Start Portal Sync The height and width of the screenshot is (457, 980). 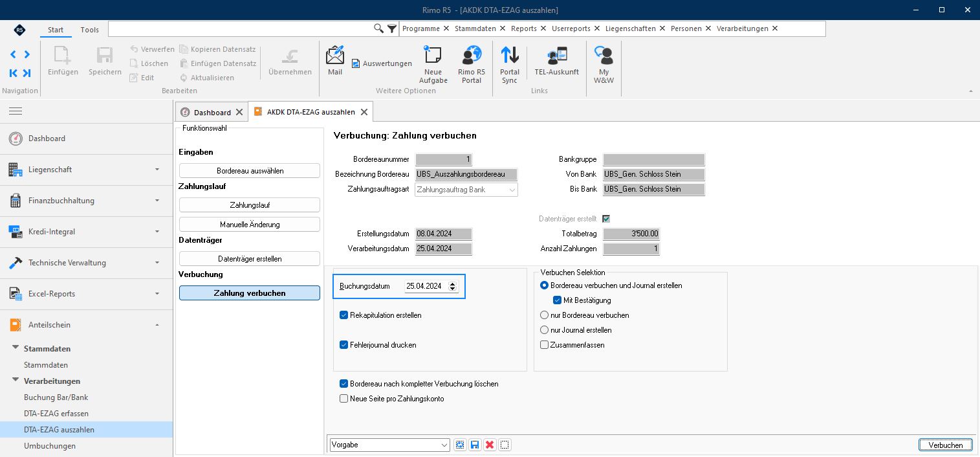[x=510, y=65]
